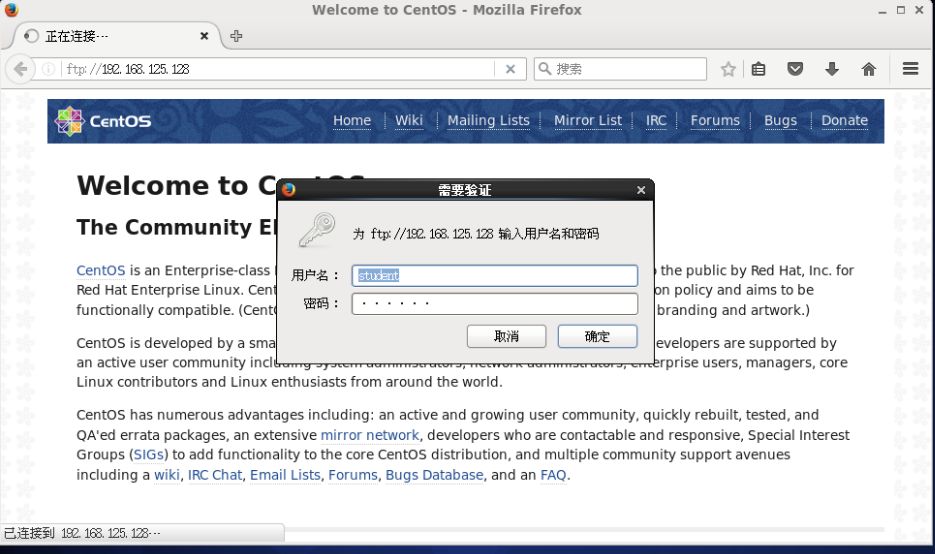Minimize the Firefox window
This screenshot has width=935, height=554.
(x=882, y=10)
